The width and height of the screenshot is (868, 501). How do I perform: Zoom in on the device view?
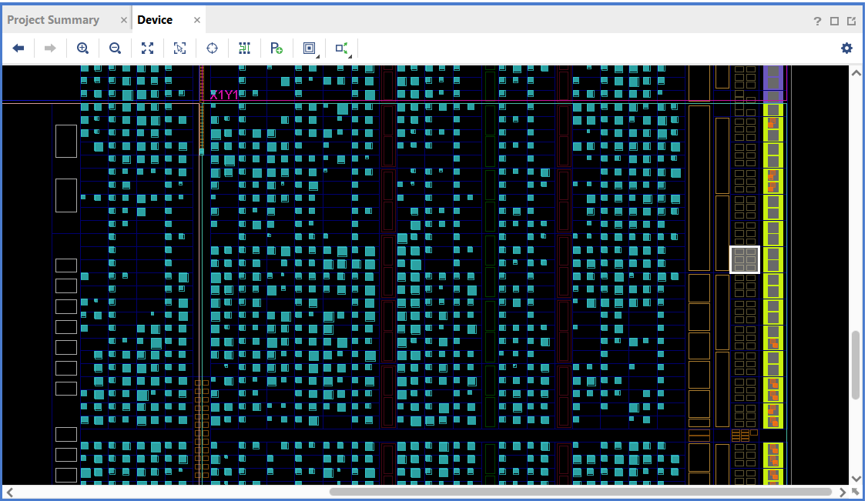click(82, 48)
